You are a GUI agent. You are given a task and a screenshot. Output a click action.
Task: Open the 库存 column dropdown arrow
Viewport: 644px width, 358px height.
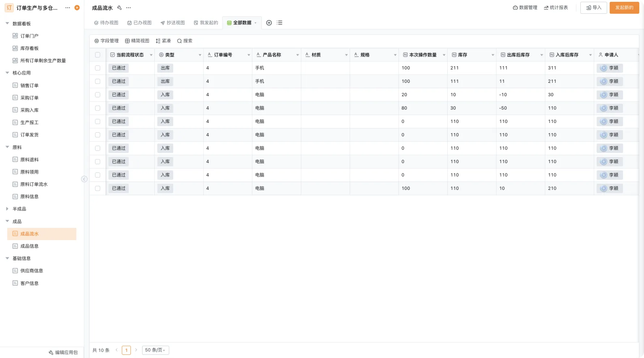493,55
